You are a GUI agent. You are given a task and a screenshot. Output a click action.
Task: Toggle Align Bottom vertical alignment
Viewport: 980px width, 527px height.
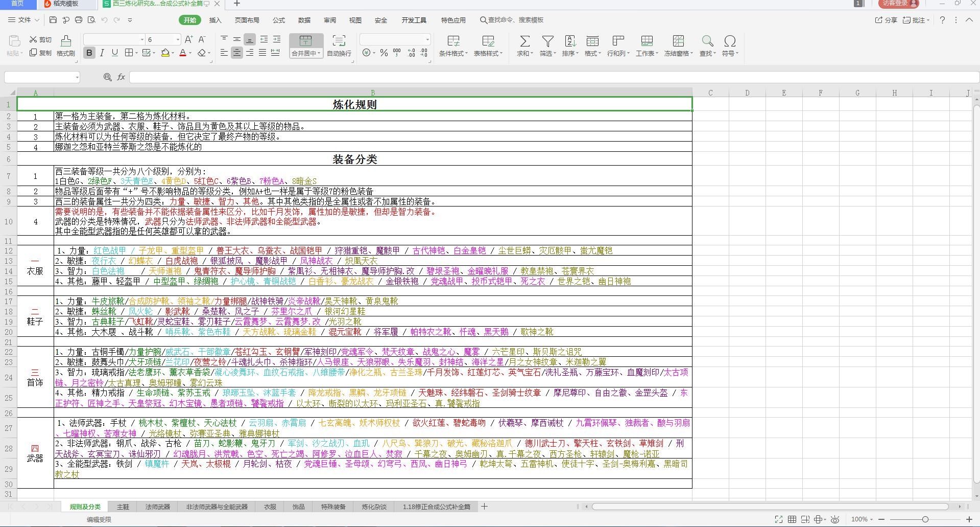[x=250, y=39]
